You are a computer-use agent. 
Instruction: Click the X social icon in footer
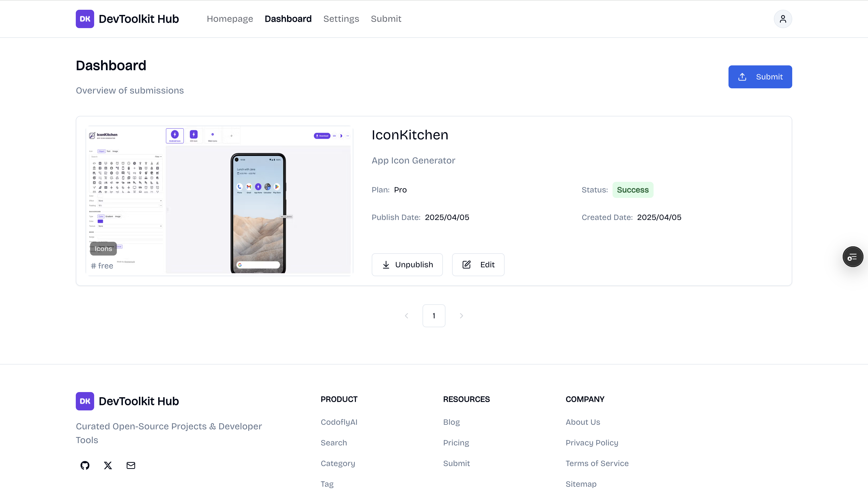(x=108, y=465)
